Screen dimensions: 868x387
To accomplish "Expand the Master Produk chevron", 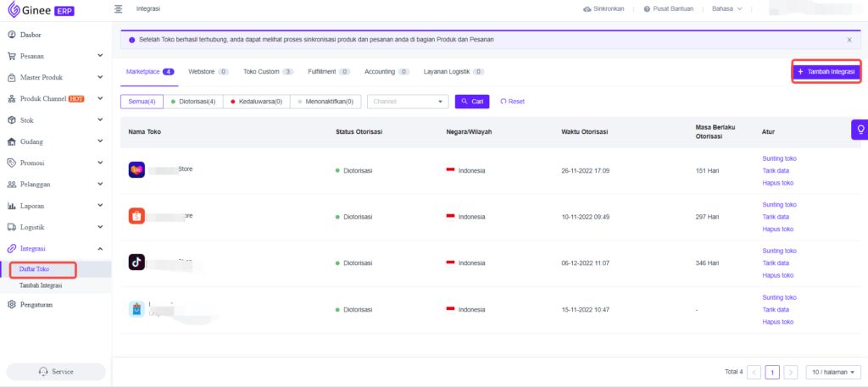I will pos(100,77).
